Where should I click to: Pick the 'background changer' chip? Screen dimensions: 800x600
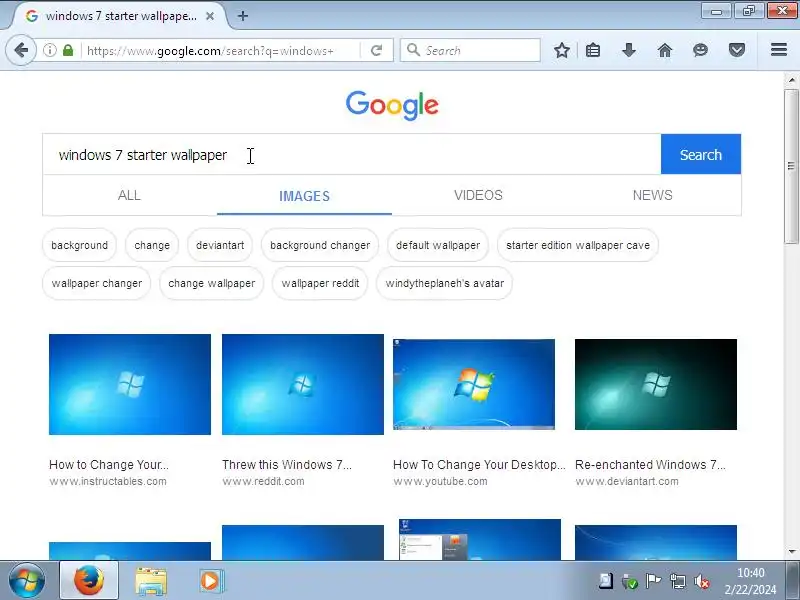tap(320, 245)
